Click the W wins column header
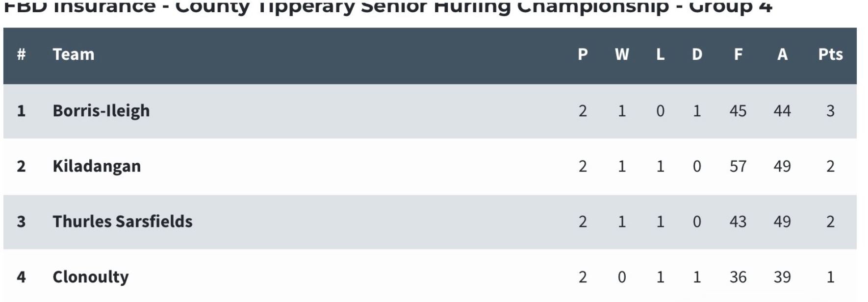Image resolution: width=868 pixels, height=302 pixels. (x=622, y=54)
